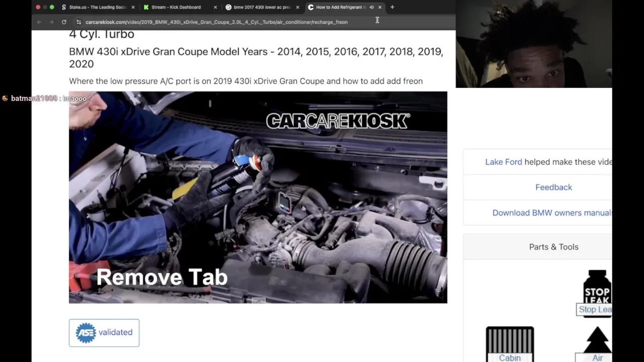
Task: Click the low pressure A/C port description text
Action: 246,81
